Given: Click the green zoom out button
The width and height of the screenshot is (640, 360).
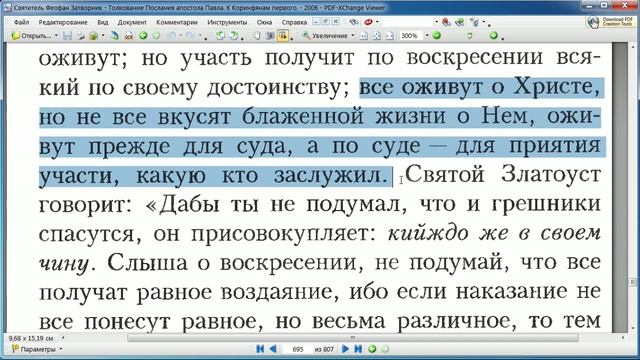Looking at the screenshot, I should click(437, 36).
